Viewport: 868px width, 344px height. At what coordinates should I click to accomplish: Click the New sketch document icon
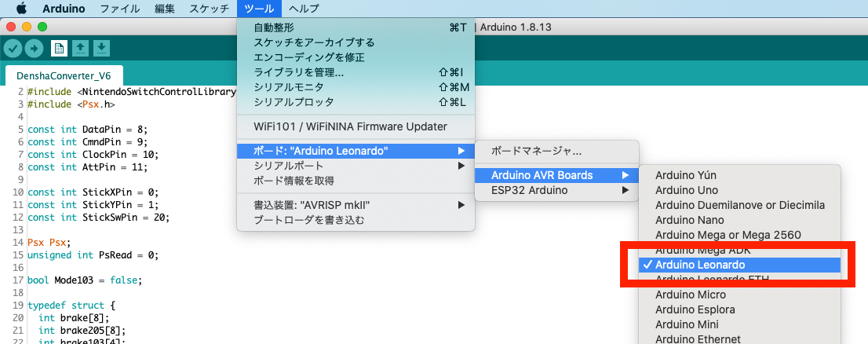[x=59, y=48]
